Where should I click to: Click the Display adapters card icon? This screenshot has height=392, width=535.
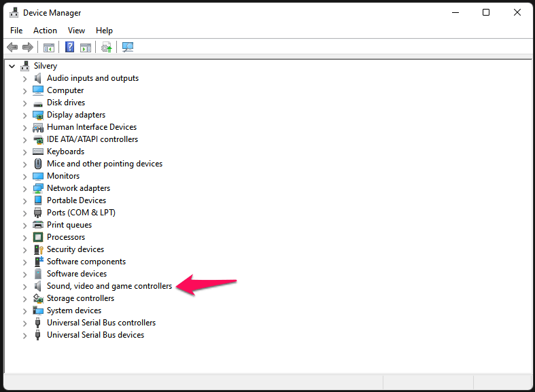point(38,115)
